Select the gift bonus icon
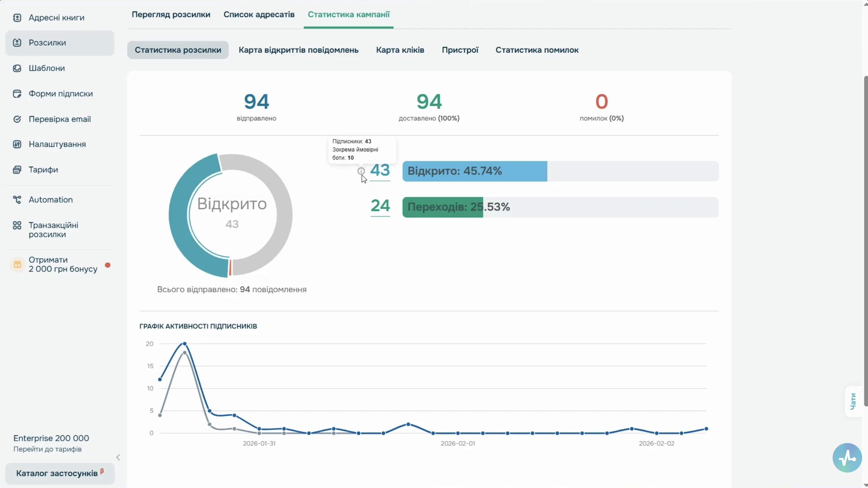Viewport: 868px width, 488px height. [x=17, y=265]
